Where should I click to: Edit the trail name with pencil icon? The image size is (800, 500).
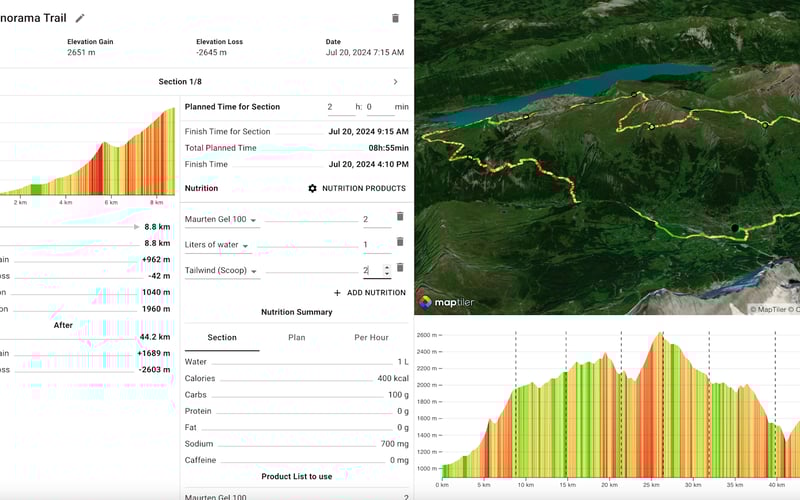click(x=80, y=18)
